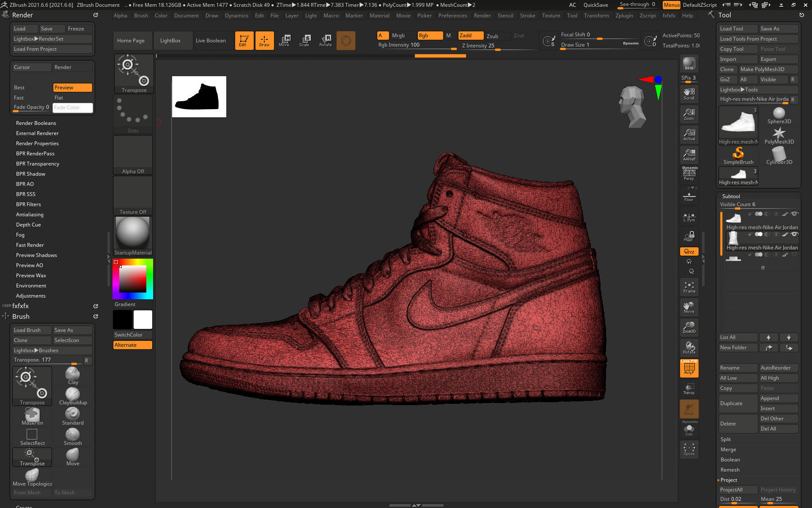This screenshot has width=812, height=508.
Task: Select the Smooth brush
Action: pos(73,437)
